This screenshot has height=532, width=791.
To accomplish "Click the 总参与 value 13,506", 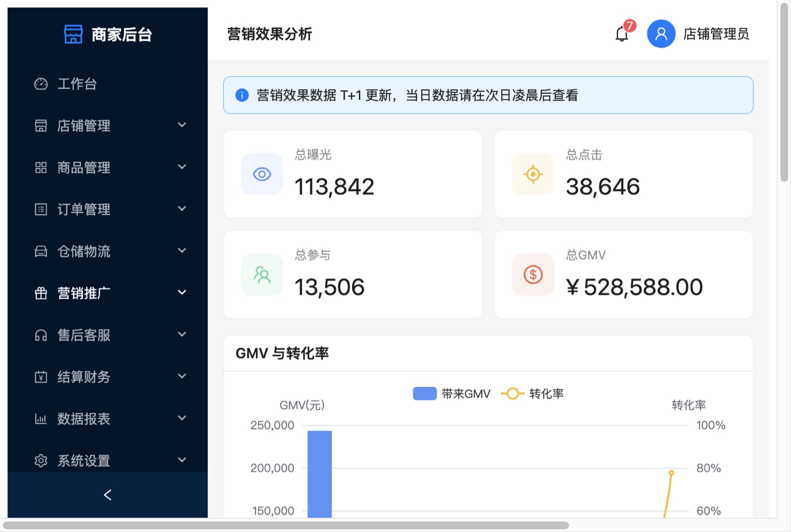I will point(329,287).
